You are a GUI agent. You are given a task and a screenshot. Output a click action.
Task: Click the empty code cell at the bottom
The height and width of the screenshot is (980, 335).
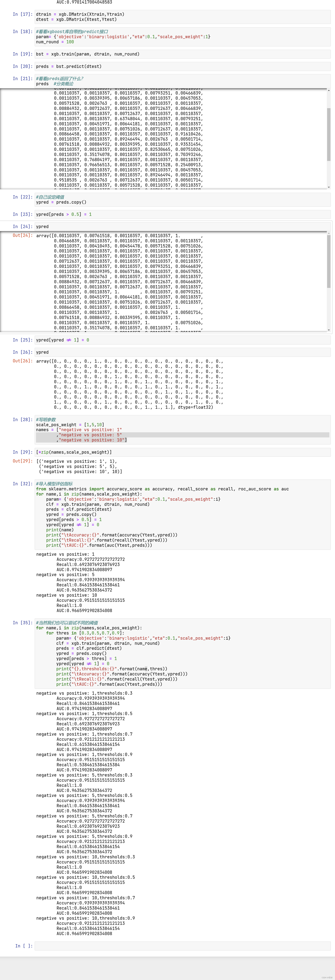point(183,946)
